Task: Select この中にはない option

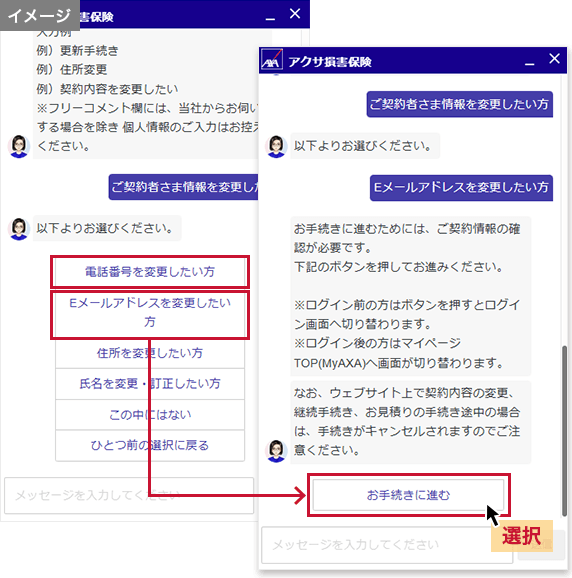Action: (x=150, y=415)
